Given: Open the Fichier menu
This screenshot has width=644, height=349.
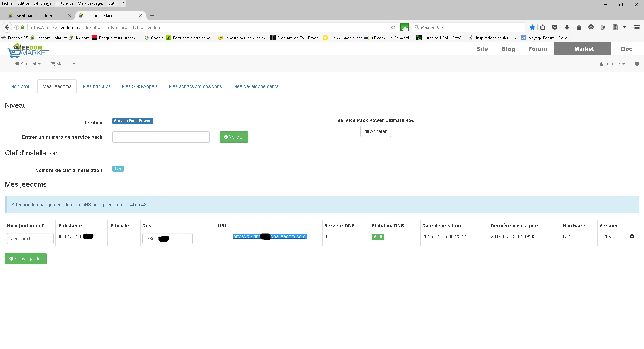Looking at the screenshot, I should [x=8, y=3].
